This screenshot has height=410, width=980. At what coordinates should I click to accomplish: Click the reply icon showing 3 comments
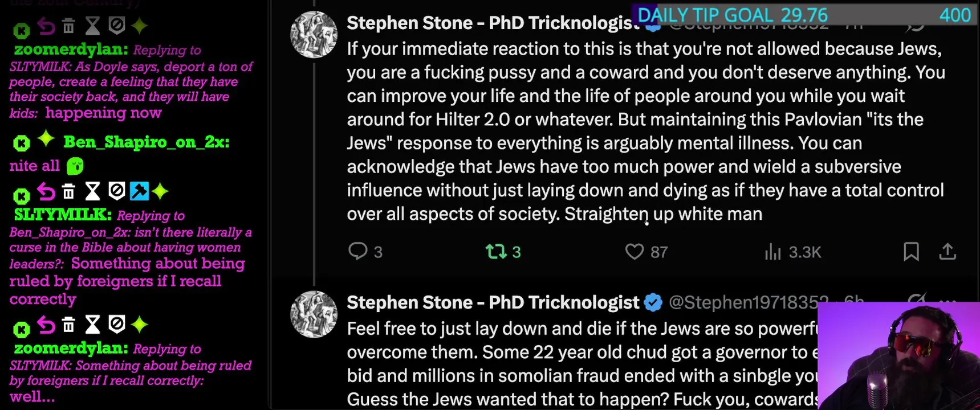click(x=358, y=251)
